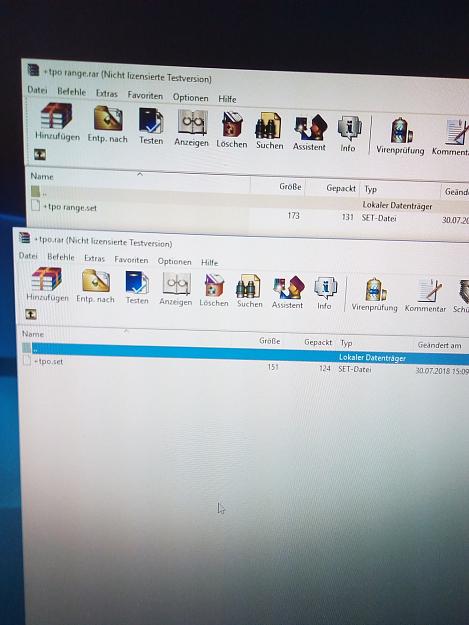Click SET-Datei type cell of +tpo range.set
469x625 pixels.
point(379,218)
